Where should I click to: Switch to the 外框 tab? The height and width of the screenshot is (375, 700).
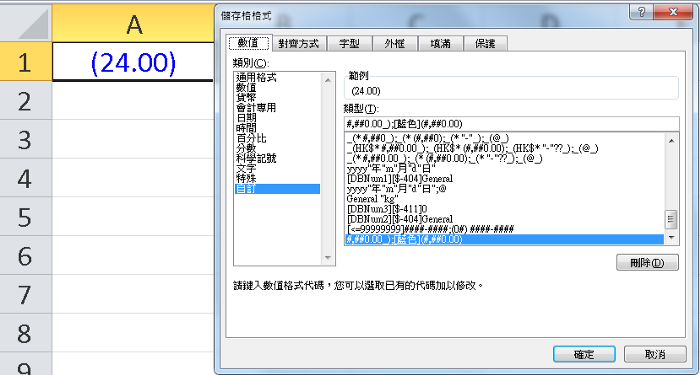tap(395, 44)
